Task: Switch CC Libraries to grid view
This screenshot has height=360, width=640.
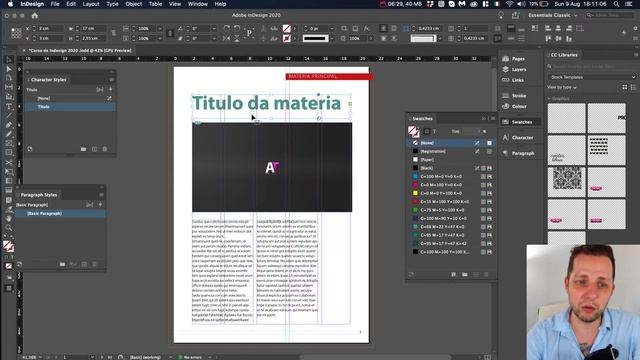Action: (x=624, y=87)
